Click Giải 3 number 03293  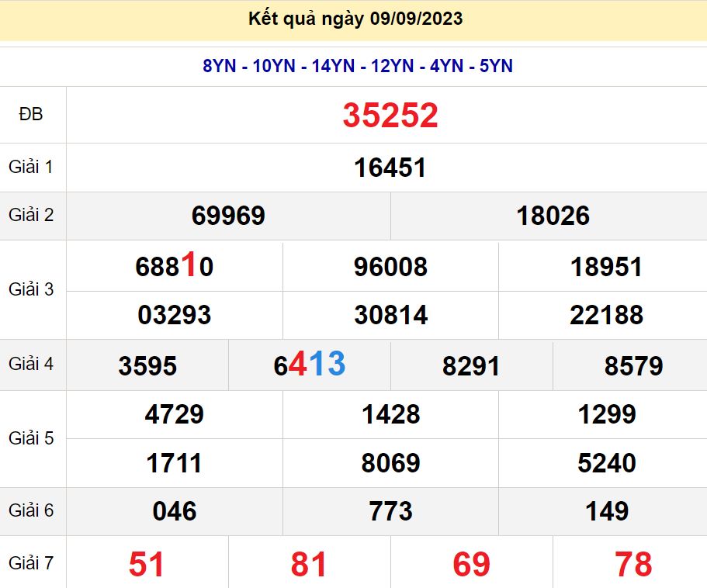[x=174, y=315]
